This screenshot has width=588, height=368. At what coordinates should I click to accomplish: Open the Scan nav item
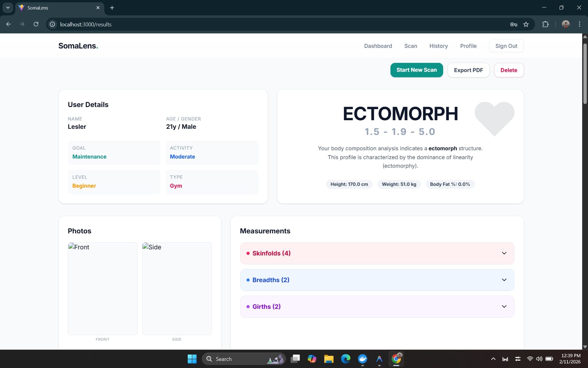[411, 46]
